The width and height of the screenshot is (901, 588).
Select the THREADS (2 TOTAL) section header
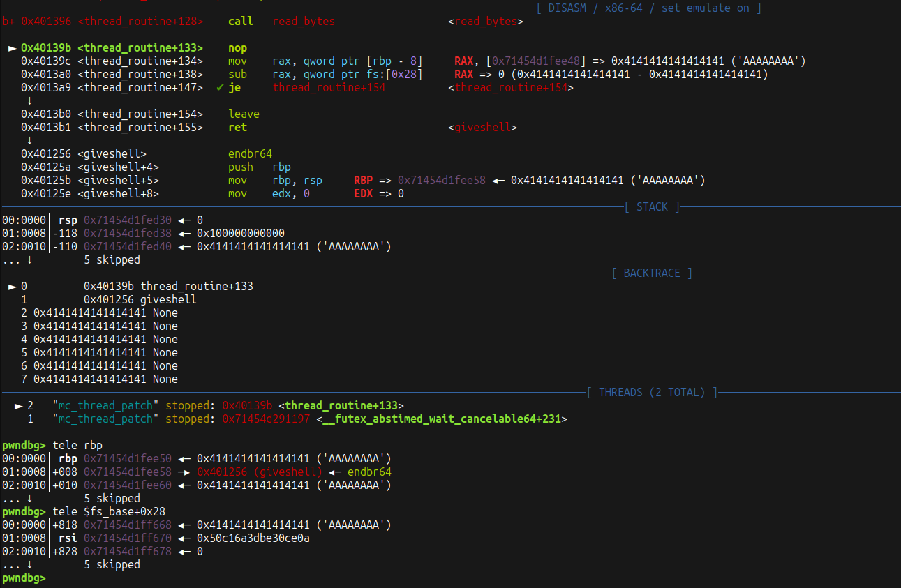[x=652, y=393]
